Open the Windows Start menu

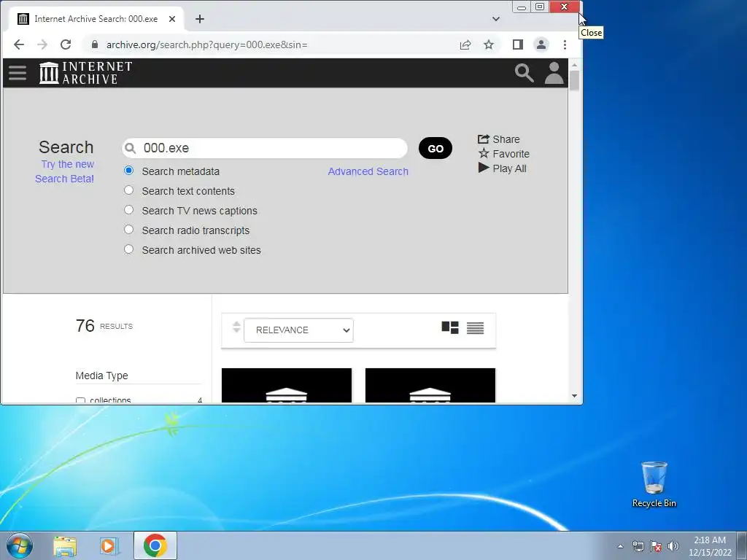[20, 545]
